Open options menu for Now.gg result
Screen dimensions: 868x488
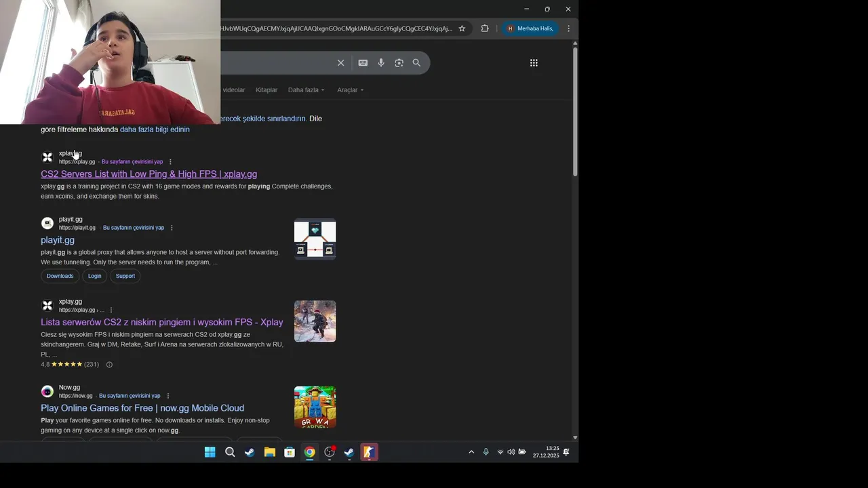coord(168,396)
